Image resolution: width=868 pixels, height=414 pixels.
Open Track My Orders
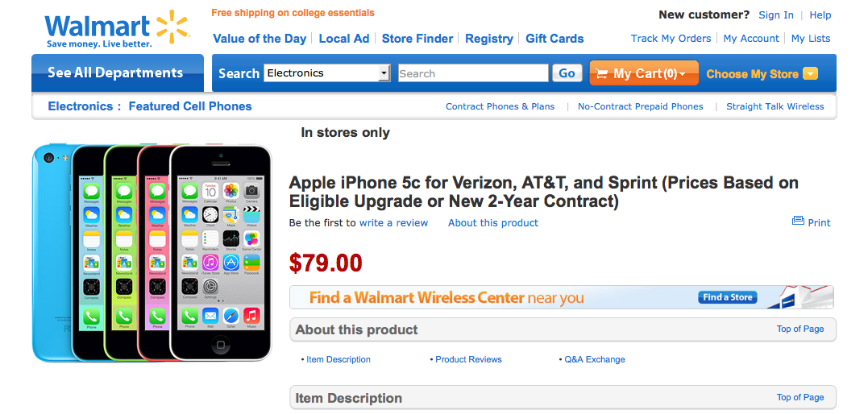click(x=671, y=39)
